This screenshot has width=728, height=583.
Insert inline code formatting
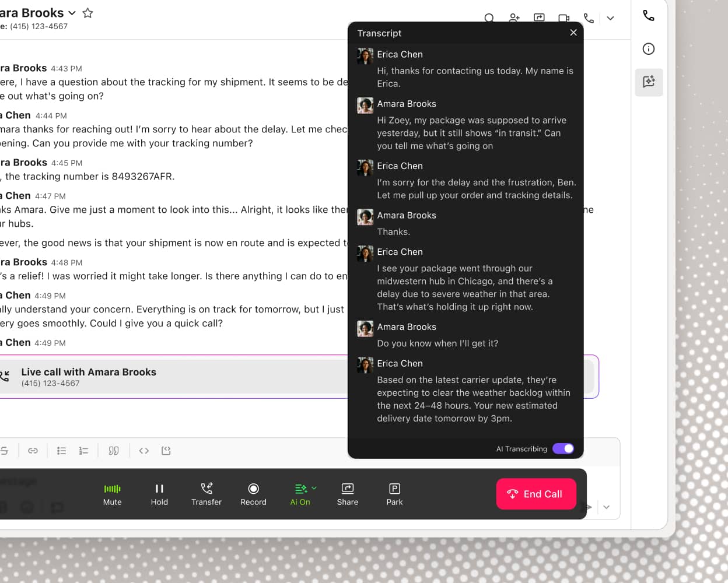tap(144, 451)
